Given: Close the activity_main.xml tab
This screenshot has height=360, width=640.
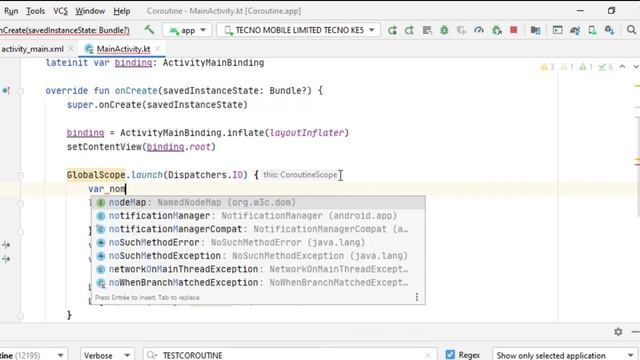Looking at the screenshot, I should [71, 49].
